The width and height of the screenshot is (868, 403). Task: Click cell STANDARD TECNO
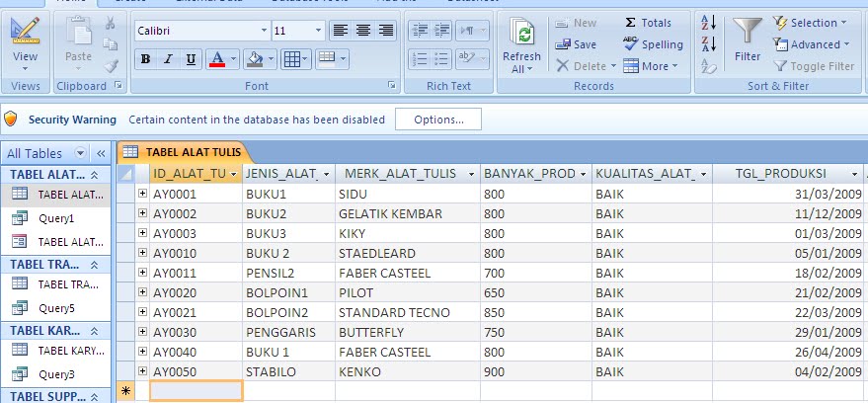[408, 312]
